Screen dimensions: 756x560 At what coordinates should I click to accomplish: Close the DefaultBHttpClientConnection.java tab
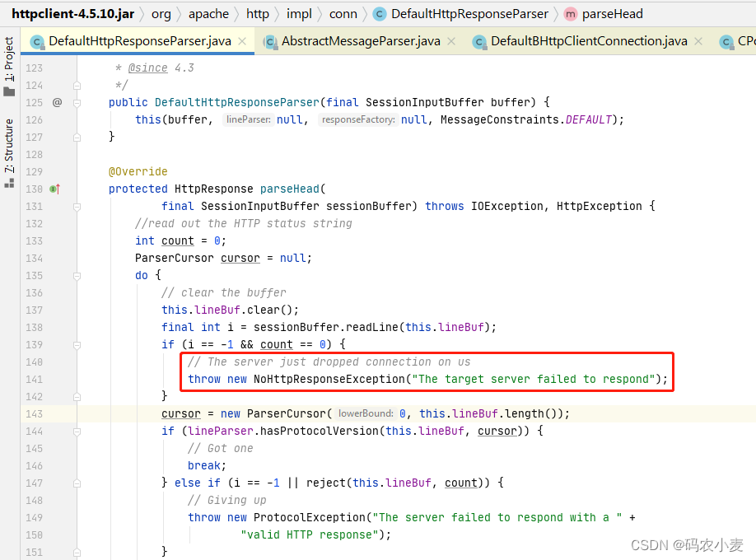[698, 41]
